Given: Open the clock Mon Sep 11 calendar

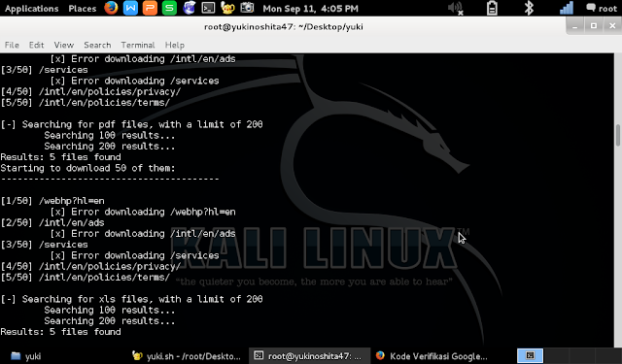Looking at the screenshot, I should coord(310,9).
